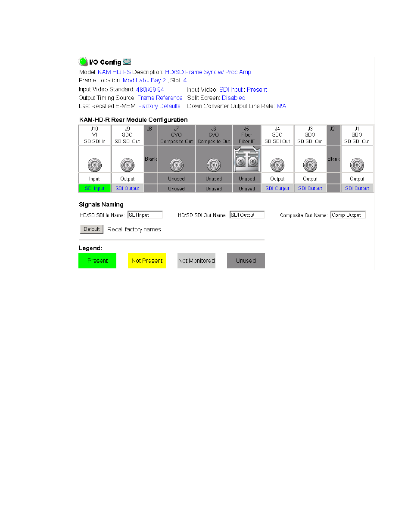Select the J4 BNC output connector icon
This screenshot has width=411, height=532.
click(277, 165)
